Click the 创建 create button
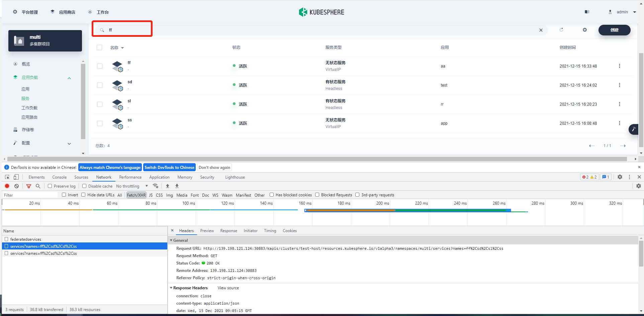This screenshot has width=644, height=316. click(614, 30)
